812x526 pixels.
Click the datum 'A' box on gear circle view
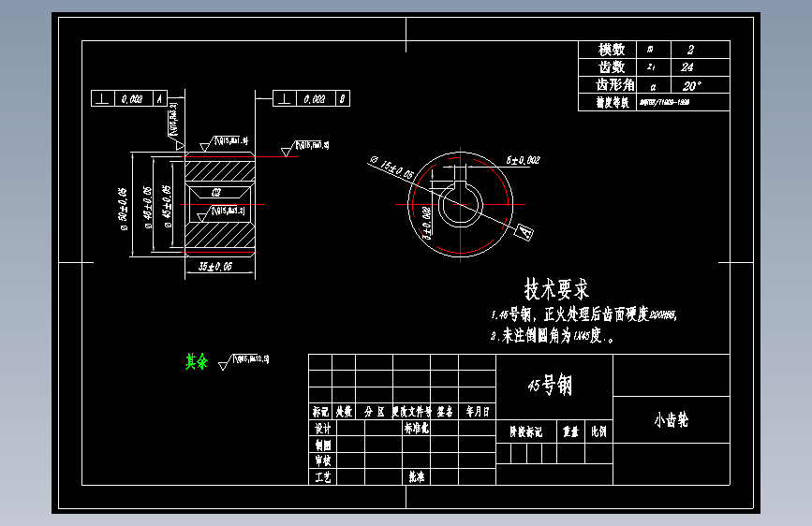524,232
